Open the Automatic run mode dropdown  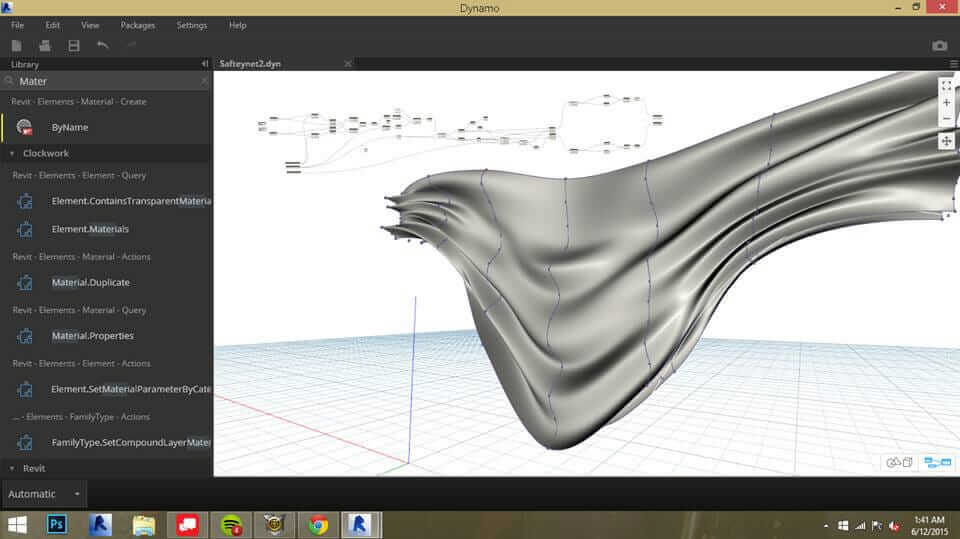tap(43, 494)
